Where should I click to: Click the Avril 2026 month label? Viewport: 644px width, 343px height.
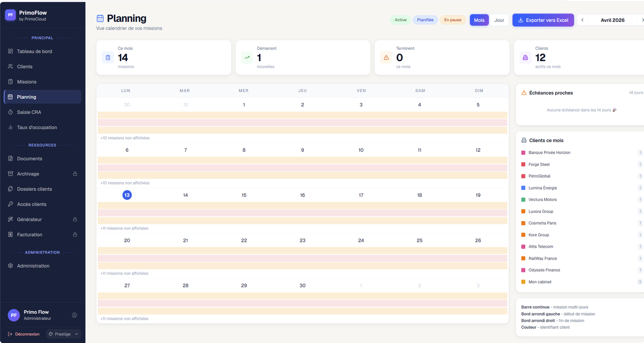pyautogui.click(x=612, y=20)
